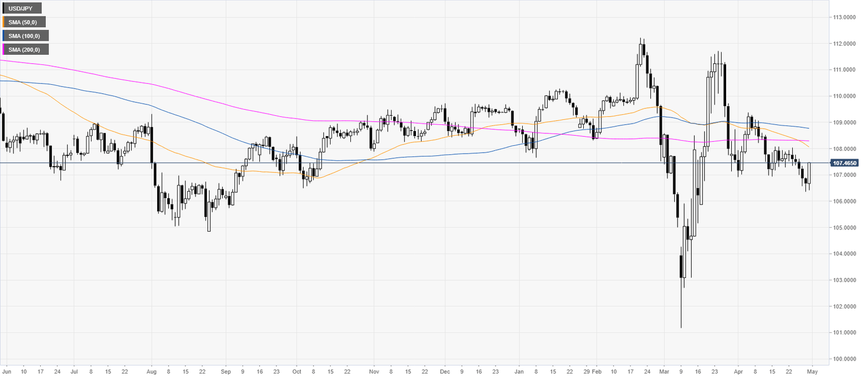Image resolution: width=868 pixels, height=378 pixels.
Task: Select the Nov label on date axis
Action: click(373, 372)
